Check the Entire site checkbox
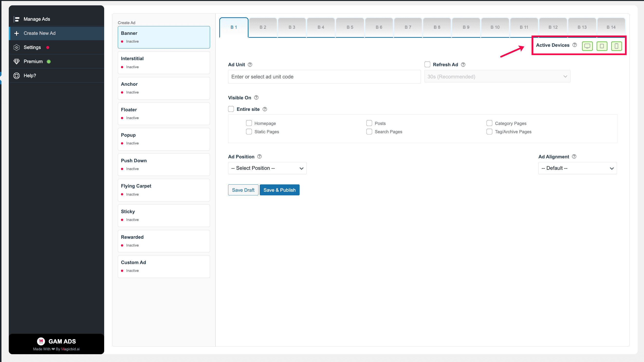This screenshot has height=362, width=644. click(x=231, y=109)
